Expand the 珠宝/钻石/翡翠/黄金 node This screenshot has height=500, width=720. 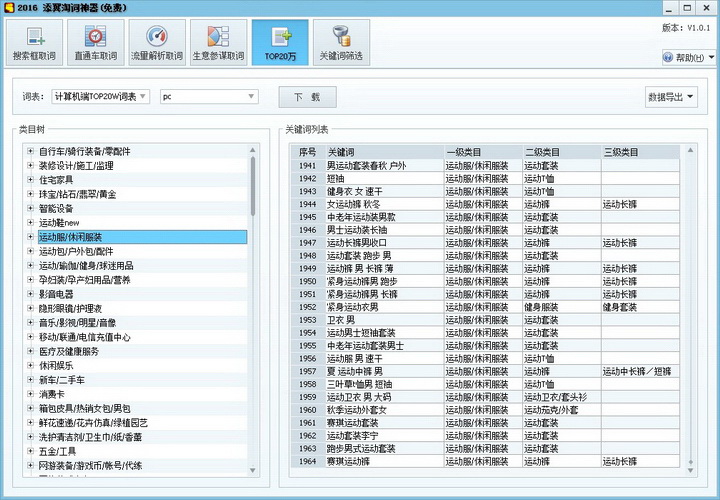pos(30,194)
